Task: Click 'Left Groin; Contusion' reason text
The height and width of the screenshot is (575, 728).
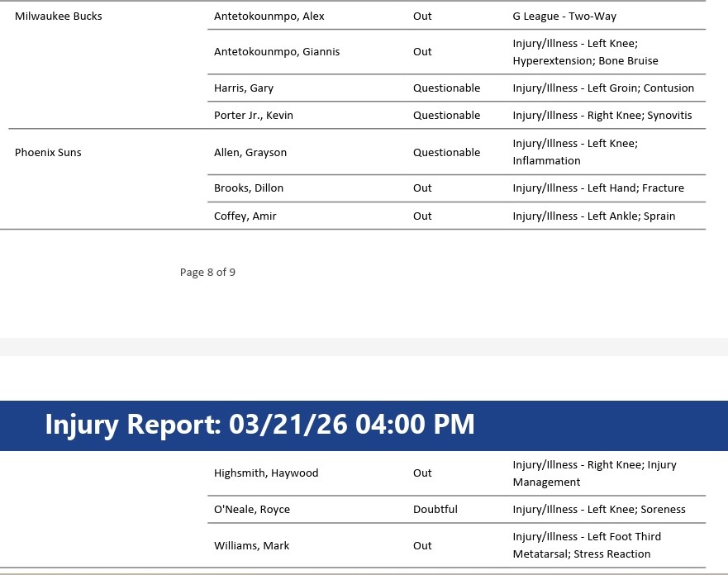Action: (x=640, y=88)
